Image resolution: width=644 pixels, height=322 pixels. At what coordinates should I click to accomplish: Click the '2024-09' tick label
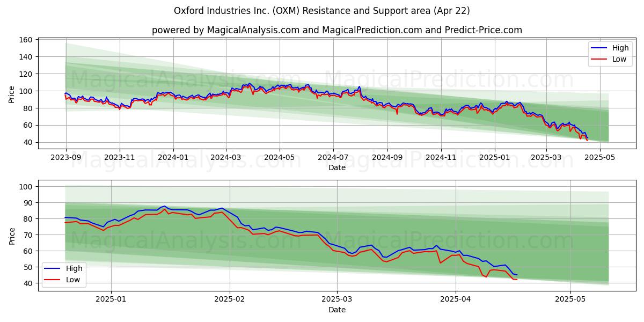[x=387, y=158]
